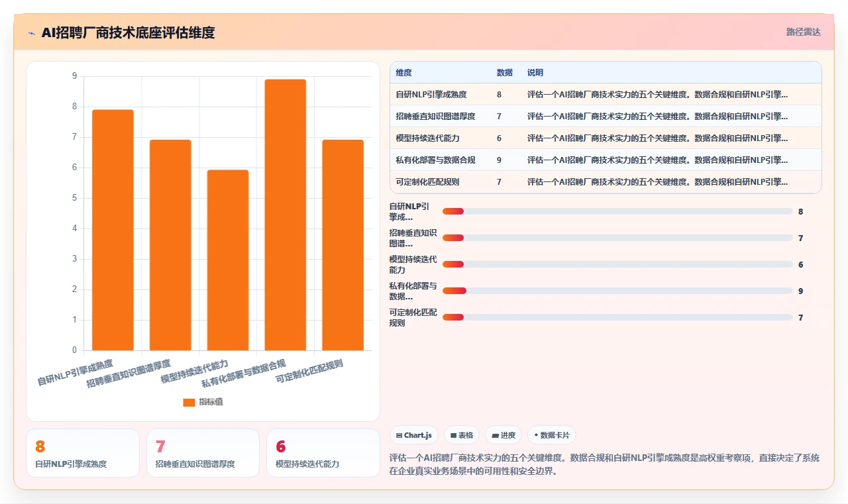This screenshot has width=848, height=504.
Task: Click the y-axis tick label 9
Action: [74, 76]
